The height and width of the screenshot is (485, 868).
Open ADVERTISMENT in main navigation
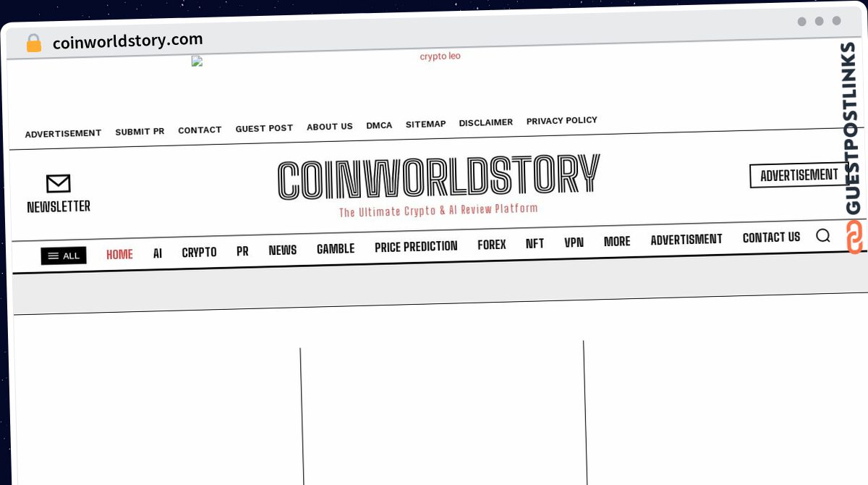point(686,240)
